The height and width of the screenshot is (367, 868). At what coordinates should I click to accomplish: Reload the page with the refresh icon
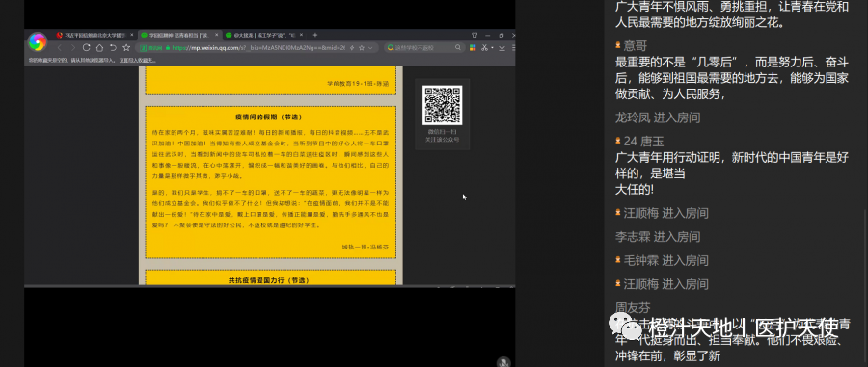tap(87, 47)
